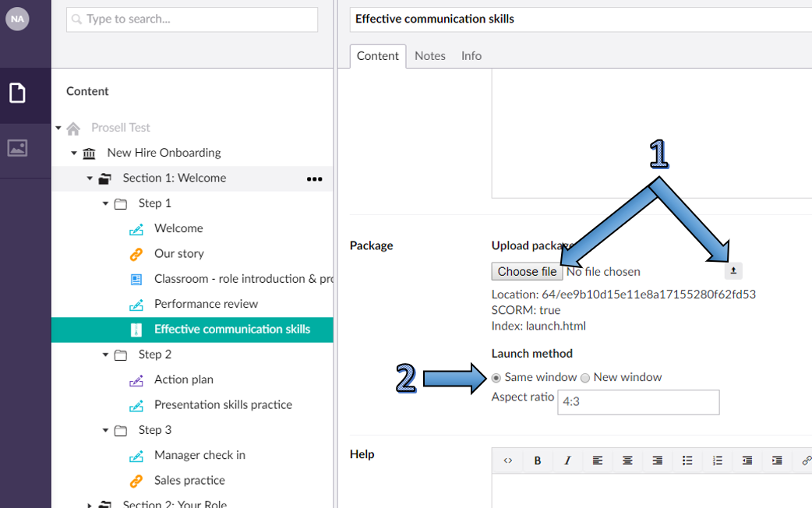This screenshot has height=508, width=812.
Task: Select the Same window launch option
Action: coord(496,377)
